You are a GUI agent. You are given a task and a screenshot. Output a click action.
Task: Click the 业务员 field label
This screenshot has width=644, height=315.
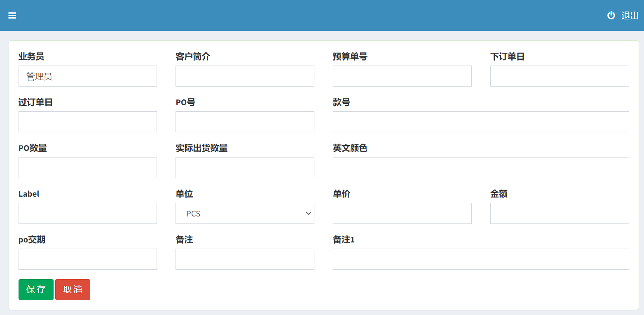31,57
